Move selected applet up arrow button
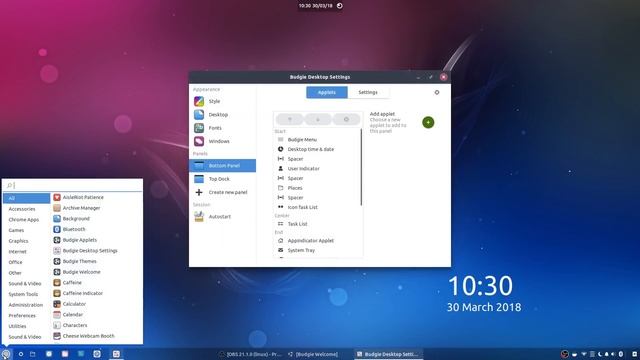 point(290,120)
